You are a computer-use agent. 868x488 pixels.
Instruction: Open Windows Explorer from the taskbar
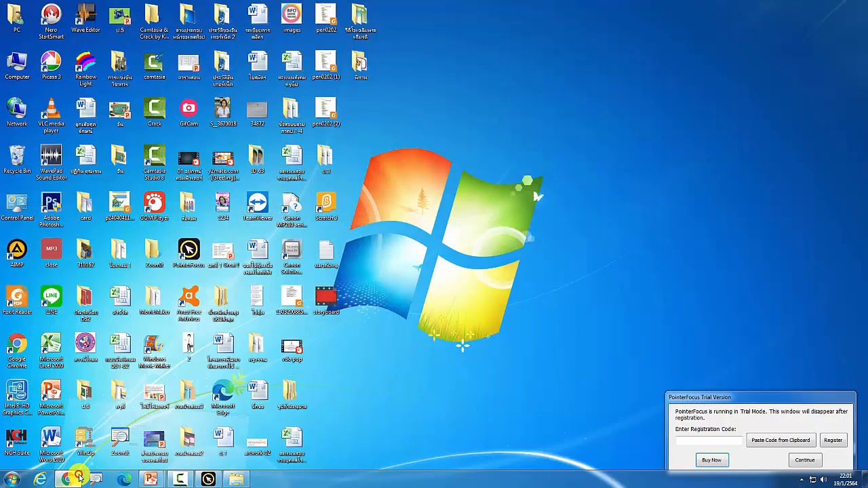click(236, 479)
